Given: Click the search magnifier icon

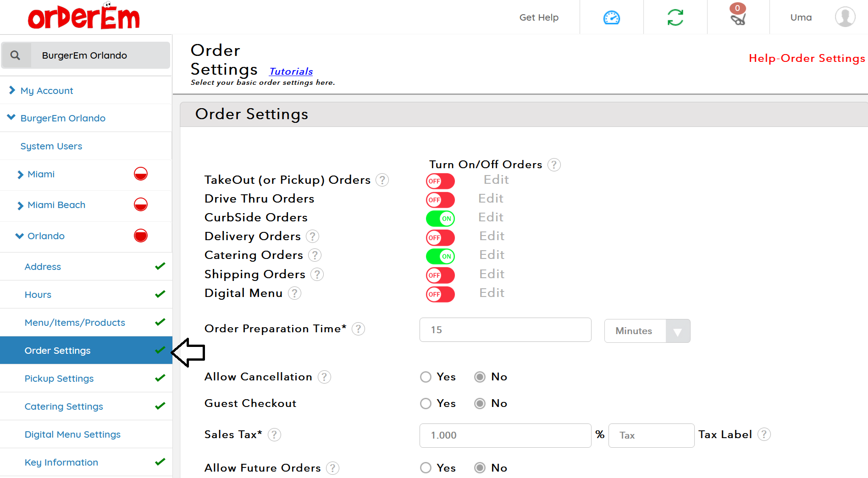Looking at the screenshot, I should point(16,55).
